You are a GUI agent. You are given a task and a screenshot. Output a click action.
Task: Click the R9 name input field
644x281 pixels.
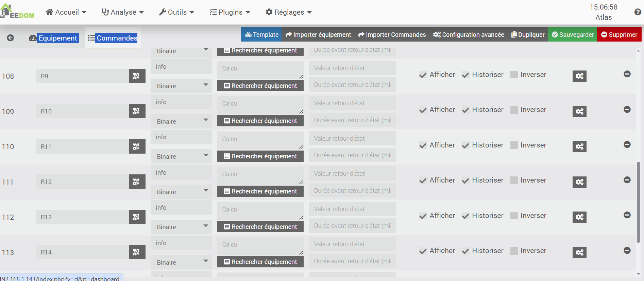(x=82, y=76)
